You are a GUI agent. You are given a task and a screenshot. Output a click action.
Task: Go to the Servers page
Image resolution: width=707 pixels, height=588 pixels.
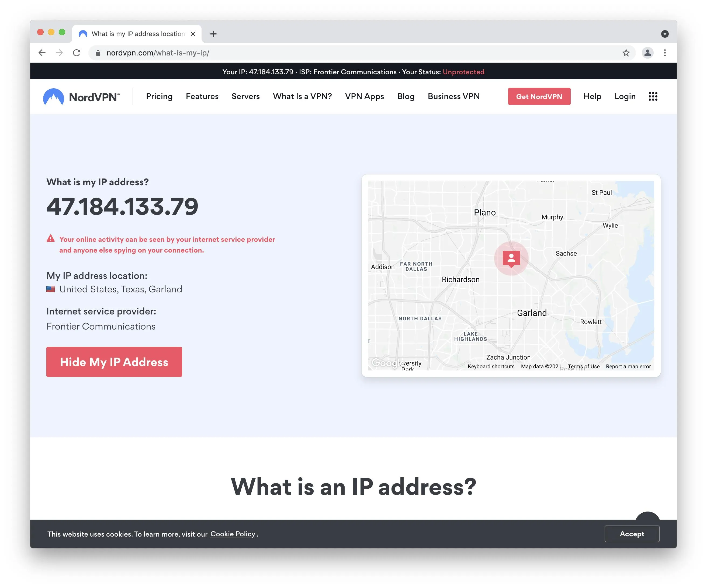point(245,97)
